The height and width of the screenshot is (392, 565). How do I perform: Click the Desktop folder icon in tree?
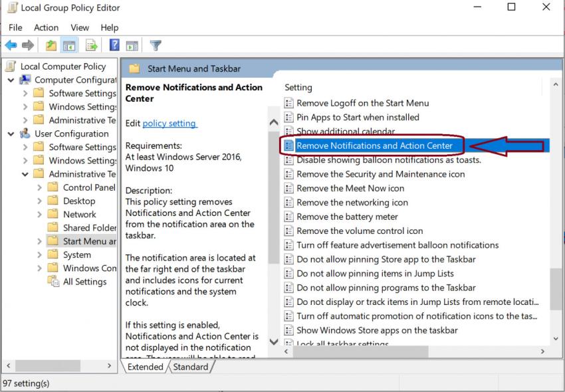pyautogui.click(x=53, y=201)
